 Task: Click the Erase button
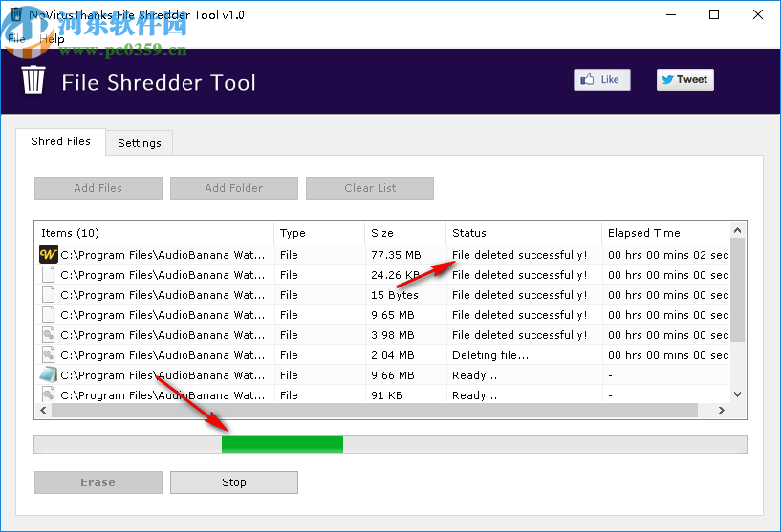[x=98, y=482]
